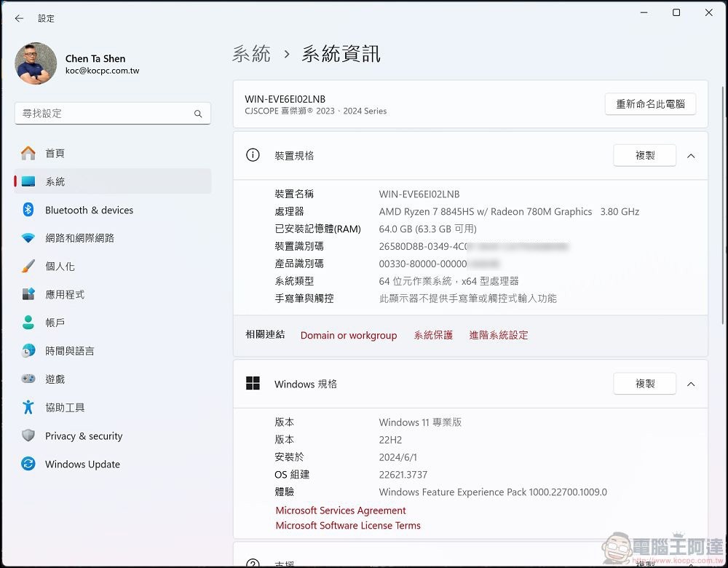
Task: Click the network Wi-Fi icon
Action: click(x=28, y=238)
